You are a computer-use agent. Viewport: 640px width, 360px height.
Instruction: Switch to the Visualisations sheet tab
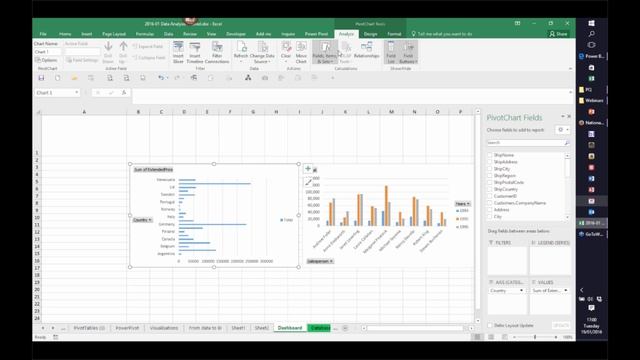coord(164,328)
